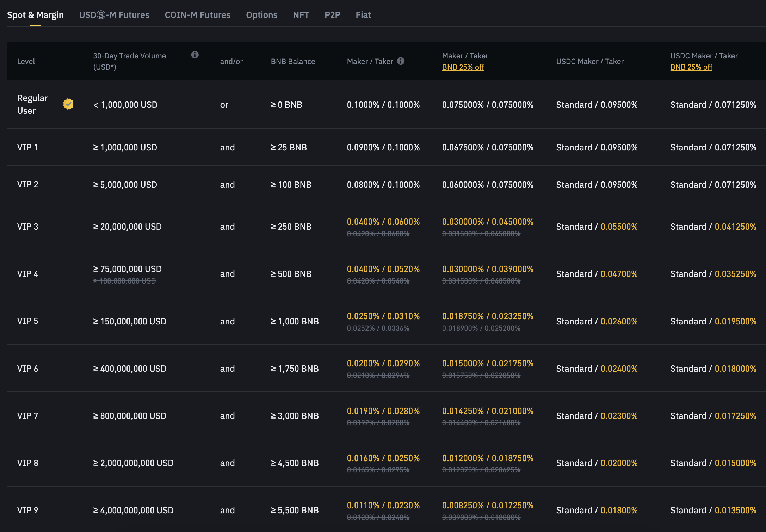Click the ≥ 250 BNB balance cell
This screenshot has height=532, width=766.
(291, 227)
